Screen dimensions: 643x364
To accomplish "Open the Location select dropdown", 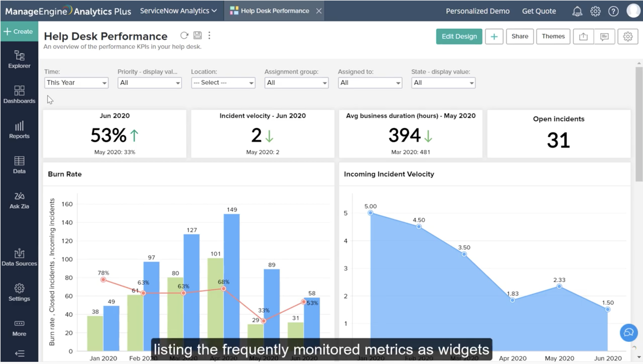I will 223,83.
